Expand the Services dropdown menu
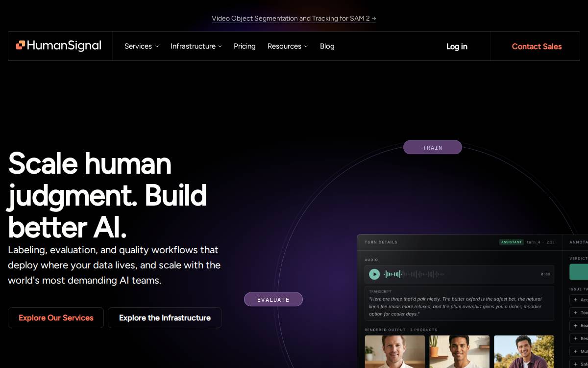This screenshot has width=588, height=368. pos(142,46)
